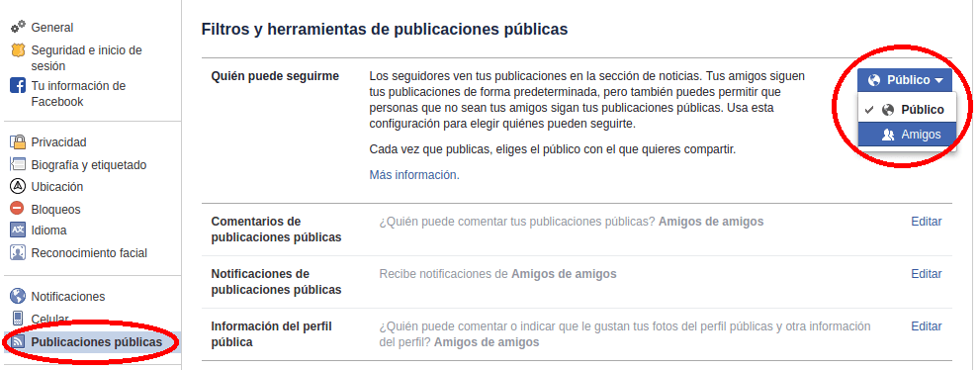Click the Ubicación location icon
Screen dimensions: 980x370
click(x=18, y=186)
